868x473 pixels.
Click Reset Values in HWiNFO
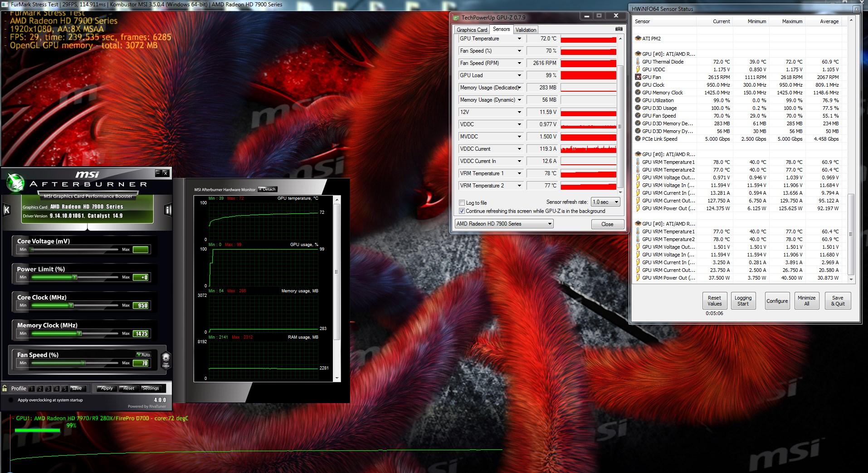tap(714, 301)
